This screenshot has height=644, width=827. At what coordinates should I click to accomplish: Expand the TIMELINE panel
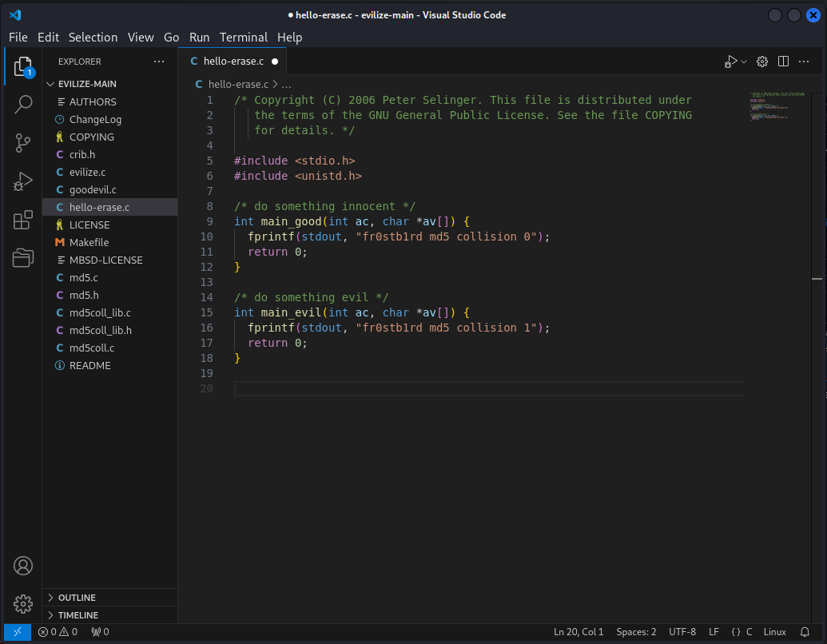78,615
